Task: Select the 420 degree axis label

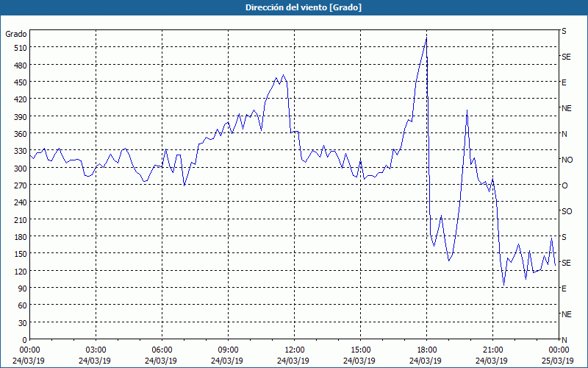Action: tap(21, 99)
